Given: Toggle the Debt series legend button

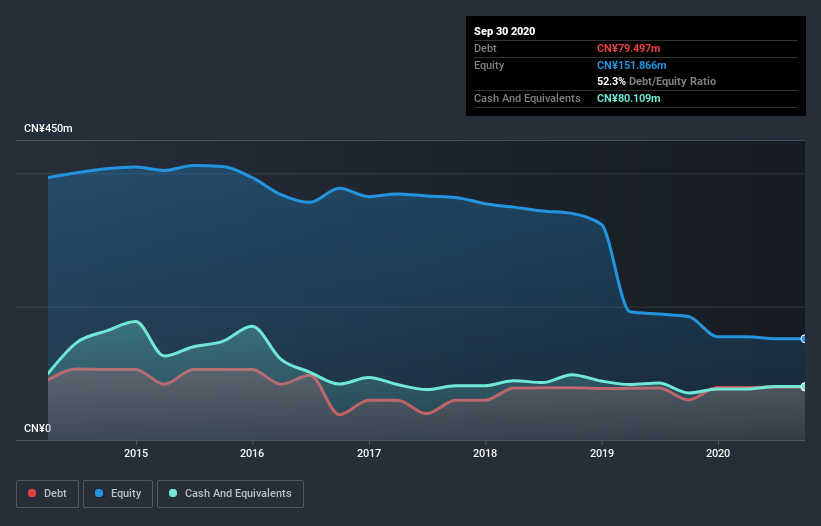Looking at the screenshot, I should [x=48, y=494].
